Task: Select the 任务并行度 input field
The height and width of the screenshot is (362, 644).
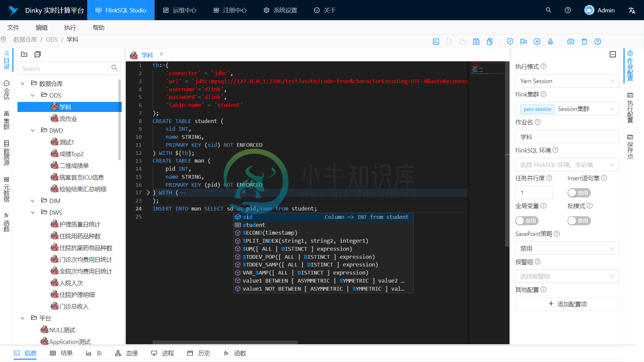Action: pyautogui.click(x=534, y=192)
